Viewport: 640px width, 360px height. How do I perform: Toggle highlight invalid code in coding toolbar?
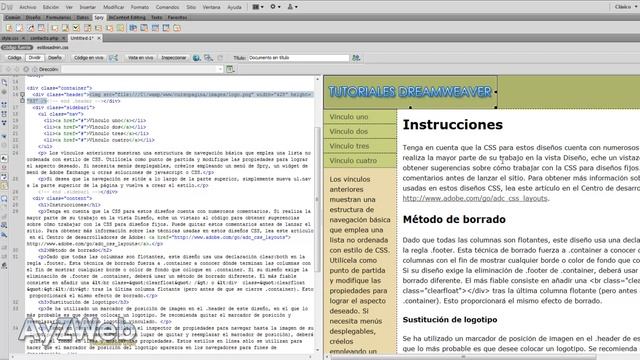point(4,167)
